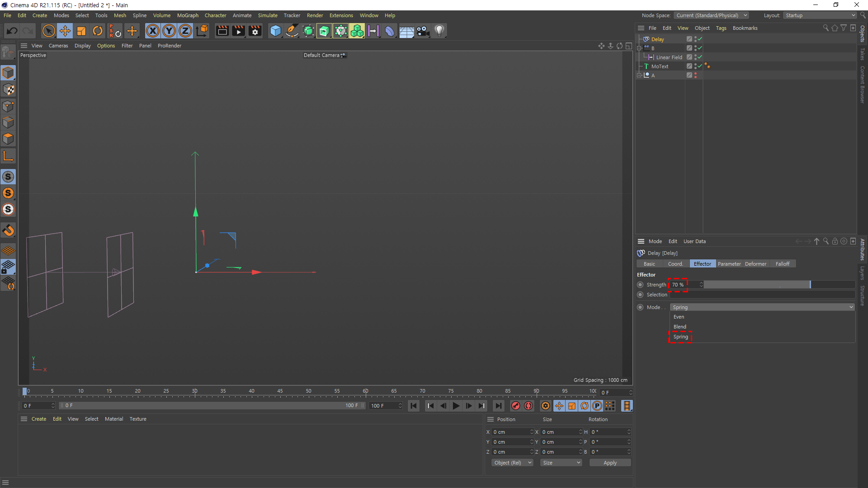Select the Move tool in top toolbar

tap(65, 31)
